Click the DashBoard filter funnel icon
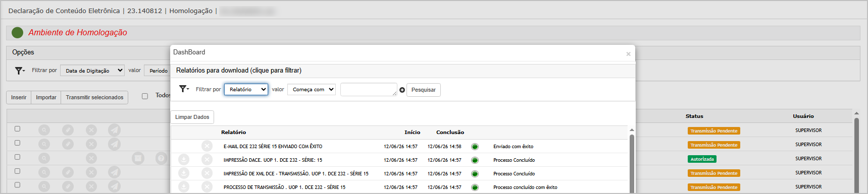Screen dimensions: 868x194 click(184, 89)
